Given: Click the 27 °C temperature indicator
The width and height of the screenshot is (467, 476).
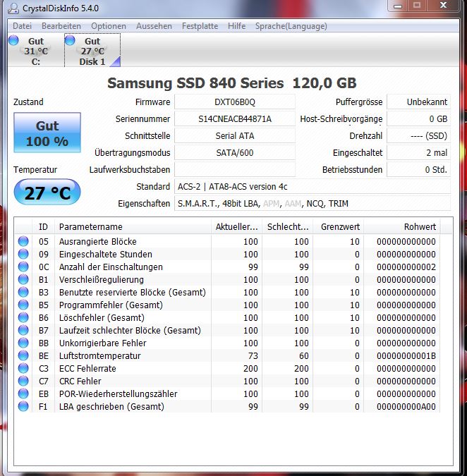Looking at the screenshot, I should pyautogui.click(x=47, y=192).
